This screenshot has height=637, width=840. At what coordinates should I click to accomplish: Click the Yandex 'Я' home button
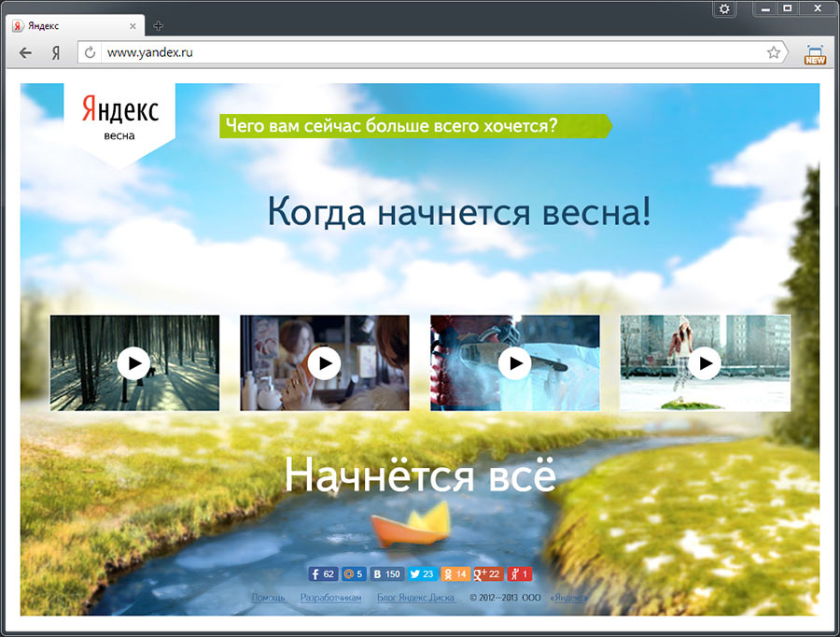[x=56, y=53]
